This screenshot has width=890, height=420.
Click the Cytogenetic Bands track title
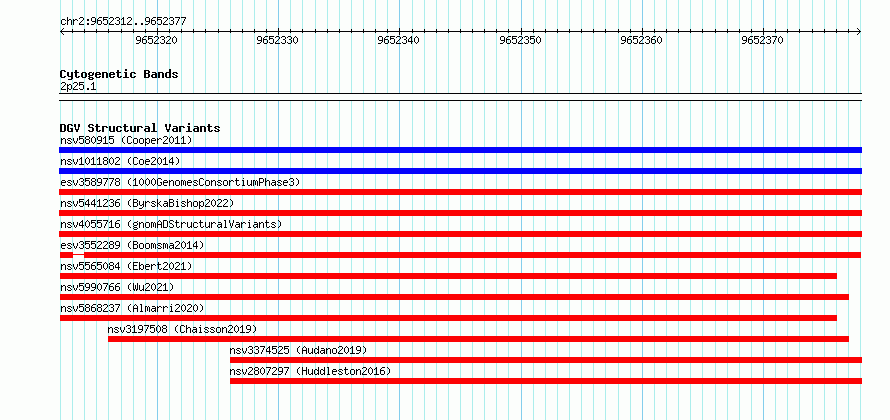119,74
